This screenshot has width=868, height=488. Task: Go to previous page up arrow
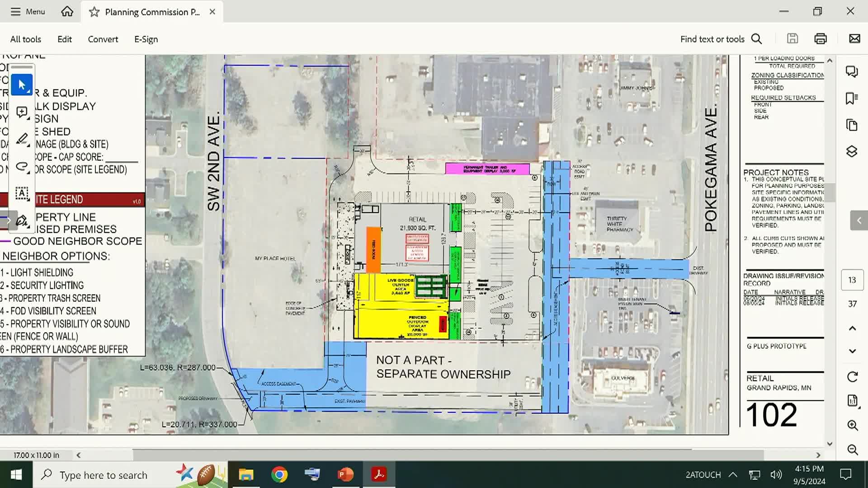pyautogui.click(x=852, y=328)
